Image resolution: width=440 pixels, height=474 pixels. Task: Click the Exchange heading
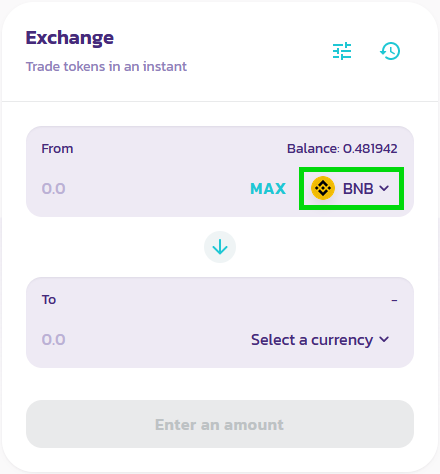pos(70,38)
